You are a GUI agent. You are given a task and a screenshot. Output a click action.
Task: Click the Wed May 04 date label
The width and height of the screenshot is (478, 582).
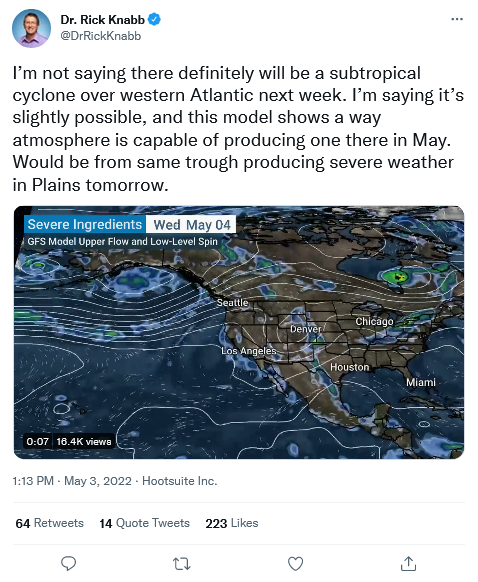191,225
